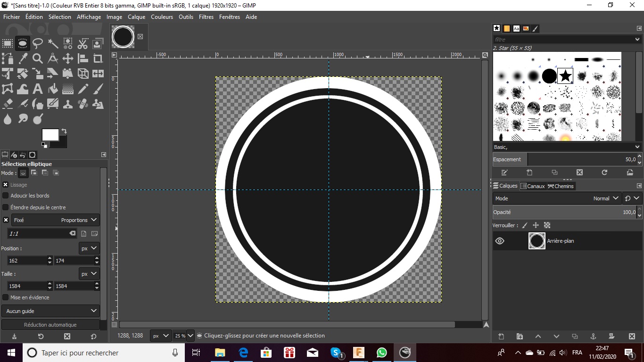The width and height of the screenshot is (644, 362).
Task: Activate the Bucket Fill tool
Action: (x=53, y=89)
